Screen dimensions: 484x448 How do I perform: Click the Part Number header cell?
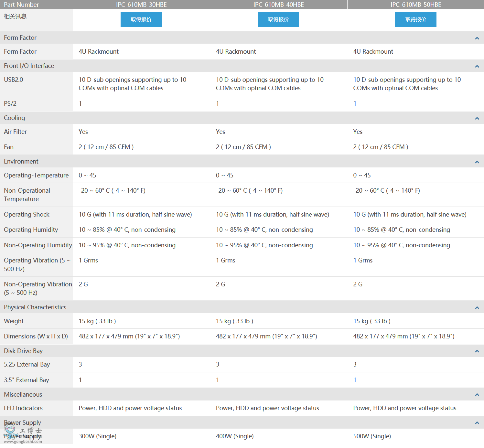click(x=21, y=5)
